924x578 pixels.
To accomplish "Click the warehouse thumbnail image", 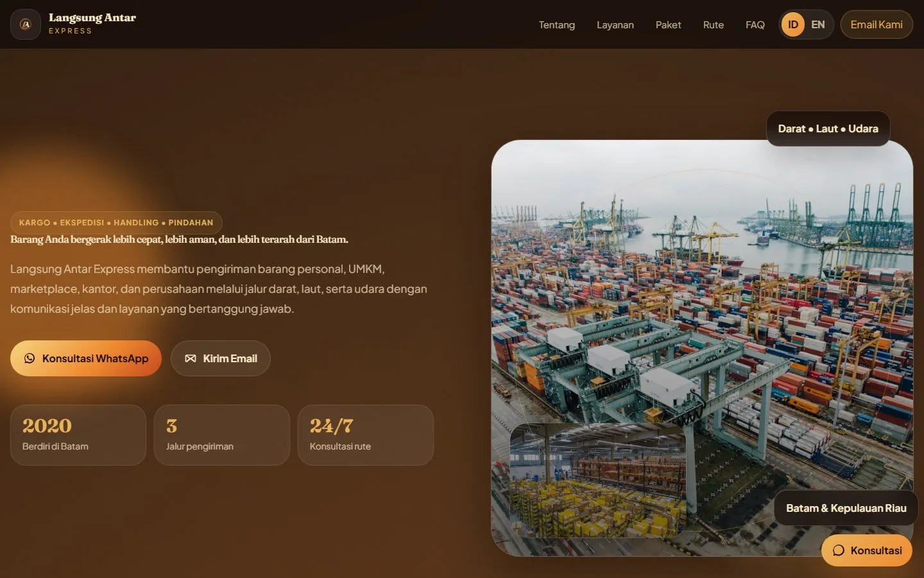I will point(598,480).
